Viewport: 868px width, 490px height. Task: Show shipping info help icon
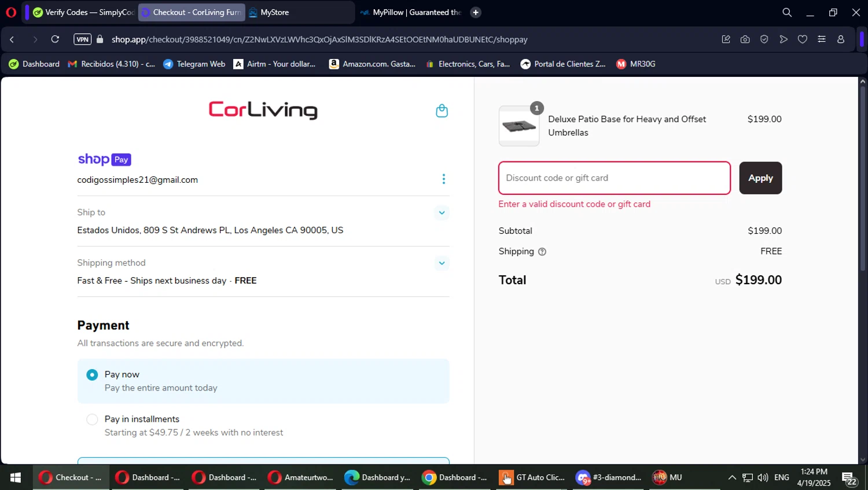(x=542, y=252)
